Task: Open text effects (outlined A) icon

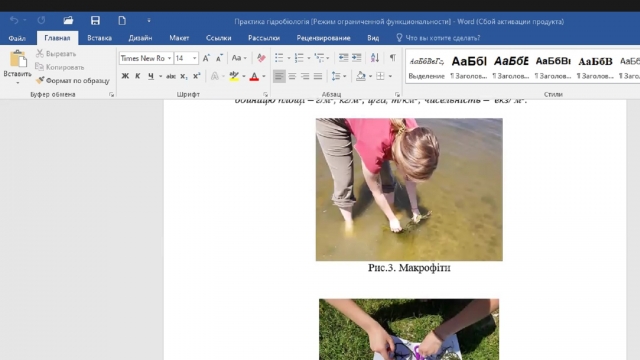Action: (x=215, y=76)
